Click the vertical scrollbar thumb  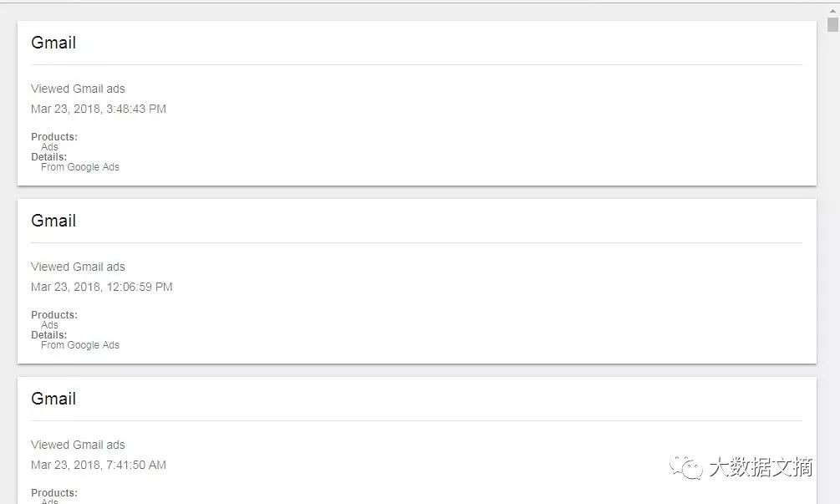coord(832,24)
